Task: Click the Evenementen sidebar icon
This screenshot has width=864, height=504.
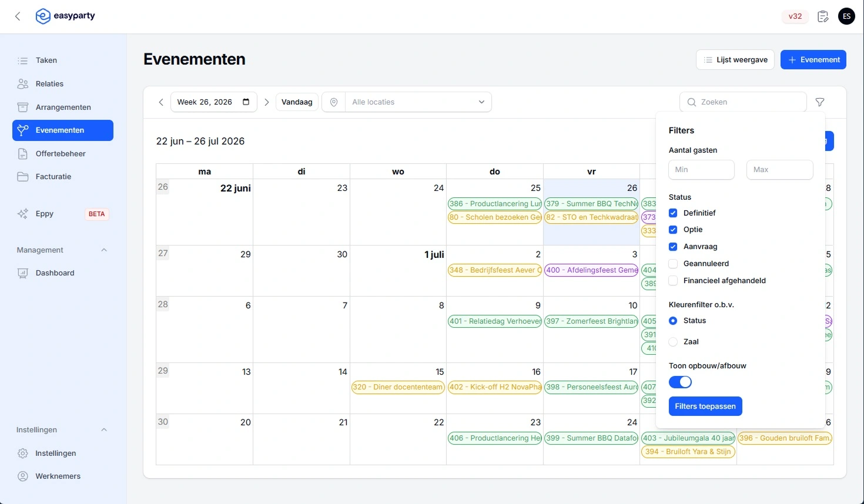Action: point(23,130)
